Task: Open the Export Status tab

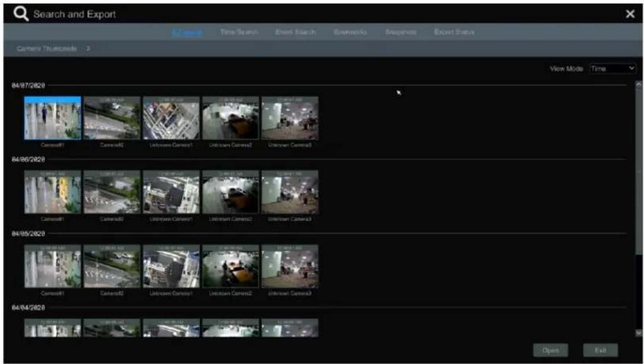Action: [454, 32]
